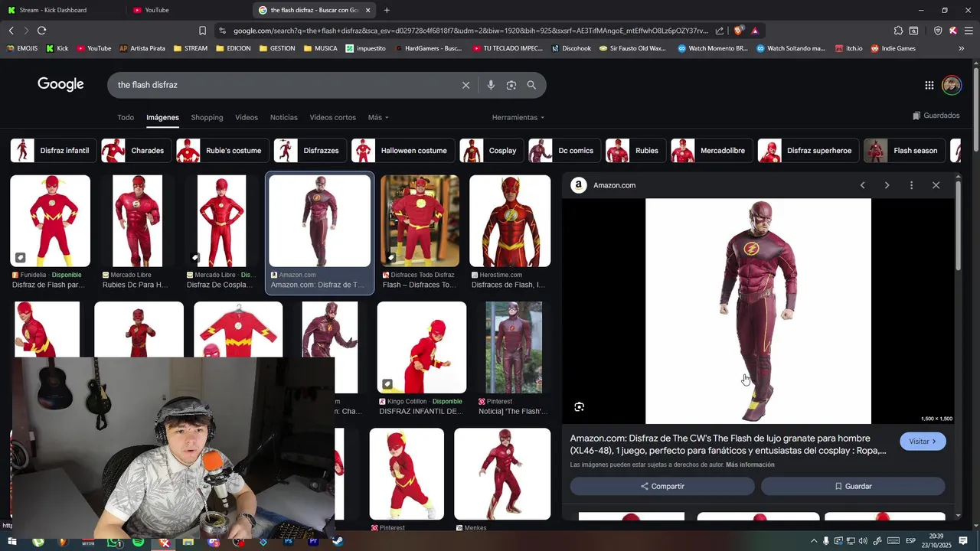980x551 pixels.
Task: Open the MUSICA bookmark folder
Action: click(320, 48)
